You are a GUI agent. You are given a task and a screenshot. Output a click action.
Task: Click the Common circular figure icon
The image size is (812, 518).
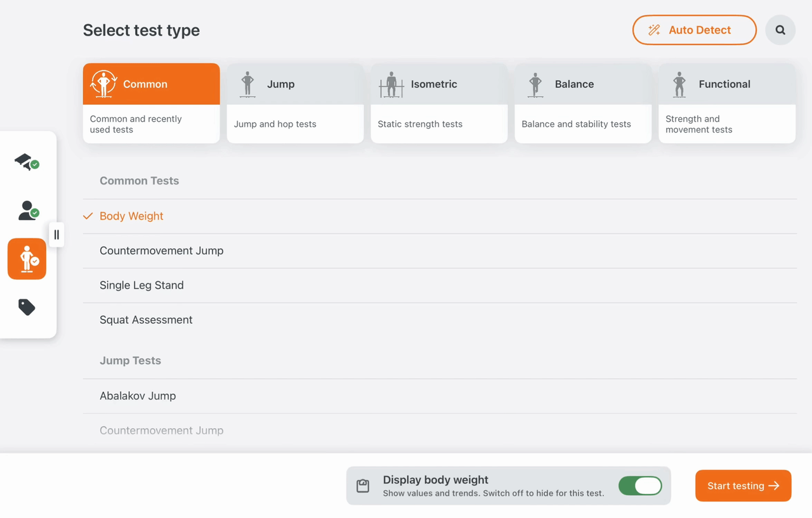tap(103, 84)
